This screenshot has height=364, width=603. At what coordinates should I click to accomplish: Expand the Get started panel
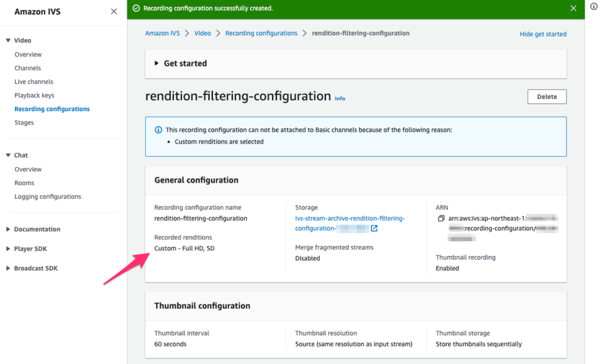(156, 63)
